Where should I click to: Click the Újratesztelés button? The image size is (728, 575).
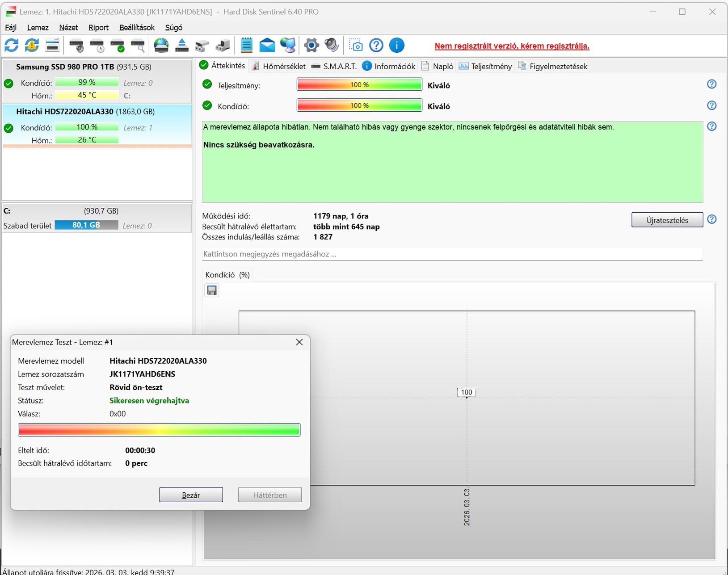(667, 220)
